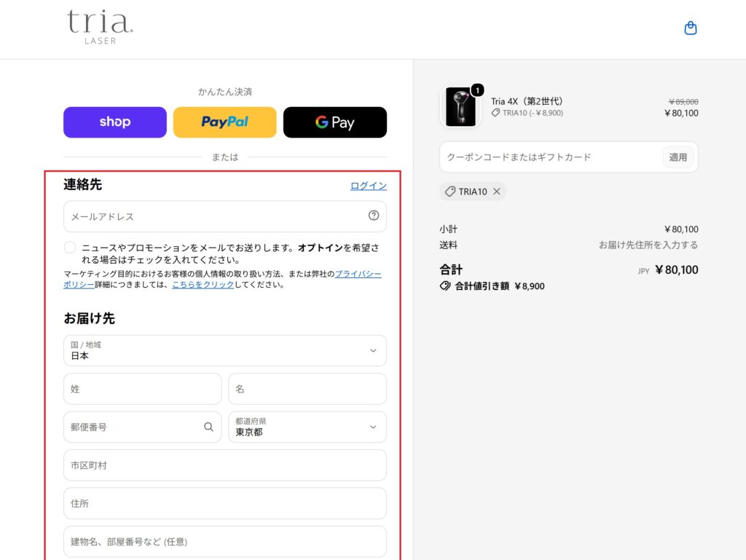Tick the news and promotions opt-in checkbox
Screen dimensions: 746x560
[70, 248]
